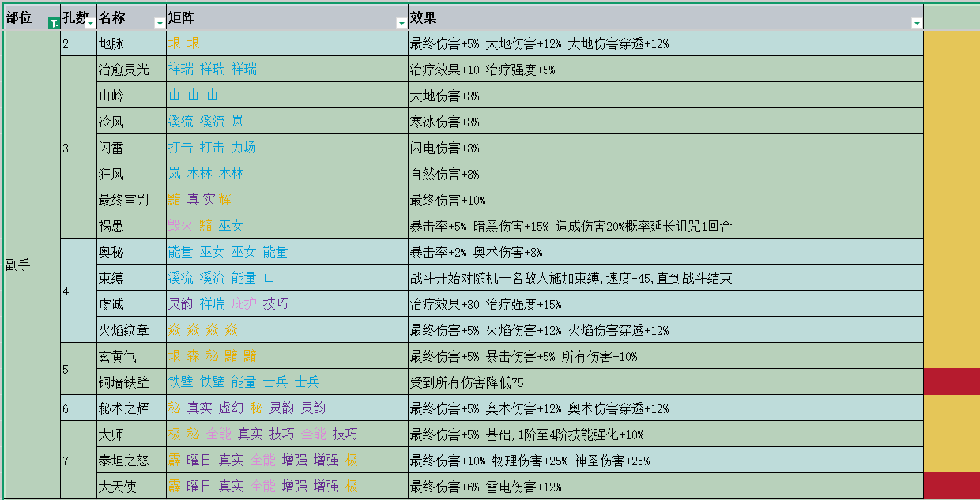The height and width of the screenshot is (500, 980).
Task: Select the yellow cell at far right of 地脉 row
Action: 952,45
